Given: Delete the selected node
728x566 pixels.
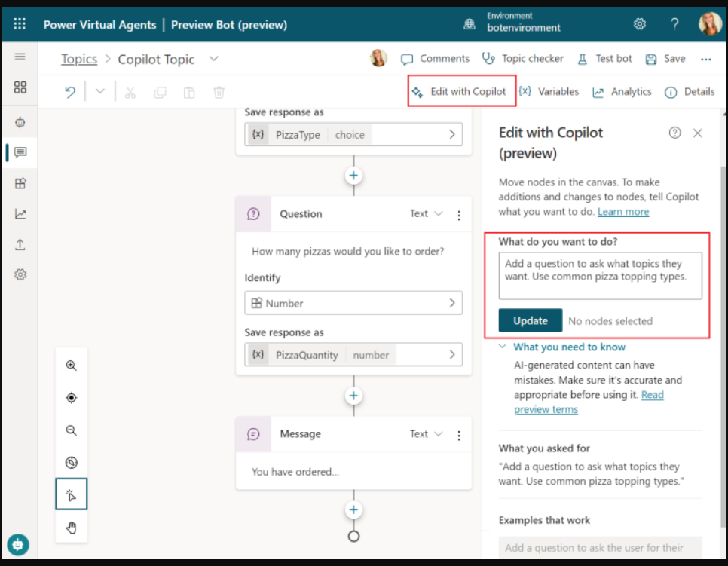Looking at the screenshot, I should [219, 92].
